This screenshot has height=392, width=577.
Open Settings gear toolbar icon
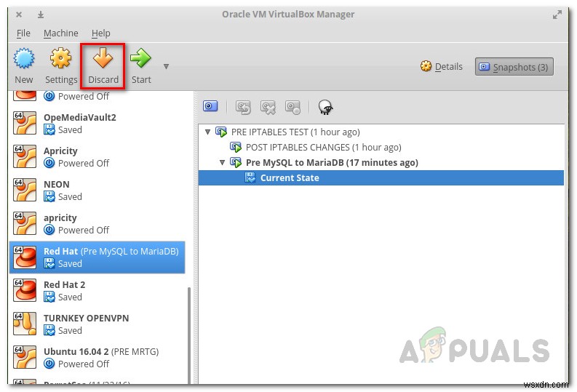[x=60, y=58]
